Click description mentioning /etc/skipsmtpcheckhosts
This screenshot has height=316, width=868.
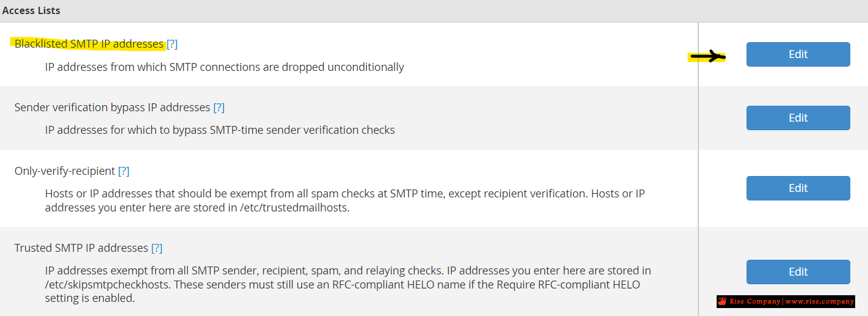348,284
